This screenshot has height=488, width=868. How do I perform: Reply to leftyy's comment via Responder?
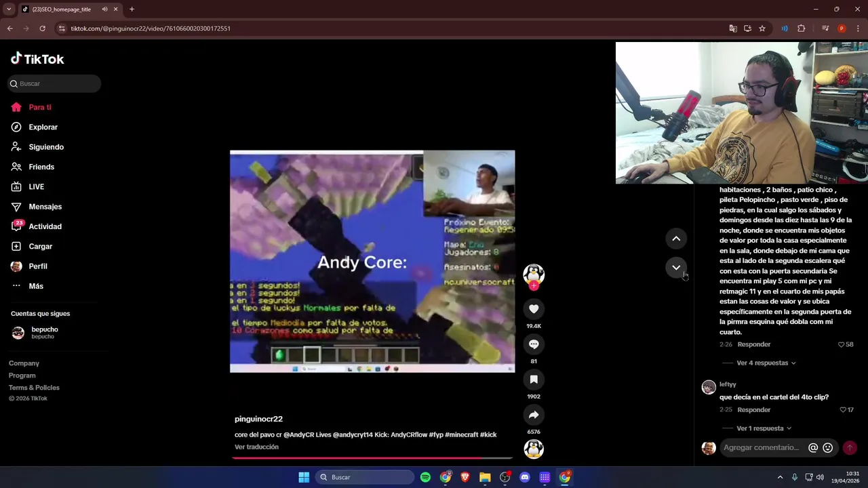754,409
